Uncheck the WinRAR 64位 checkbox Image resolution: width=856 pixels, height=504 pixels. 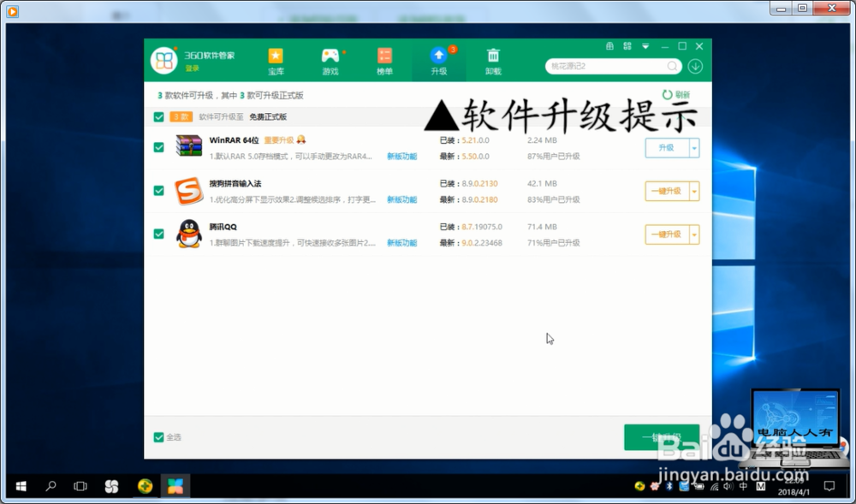coord(159,147)
